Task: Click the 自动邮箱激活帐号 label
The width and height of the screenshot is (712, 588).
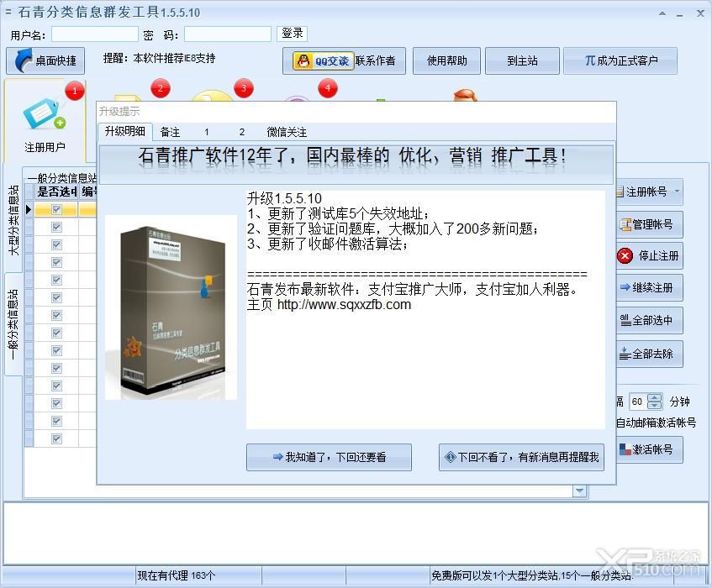Action: click(x=656, y=423)
